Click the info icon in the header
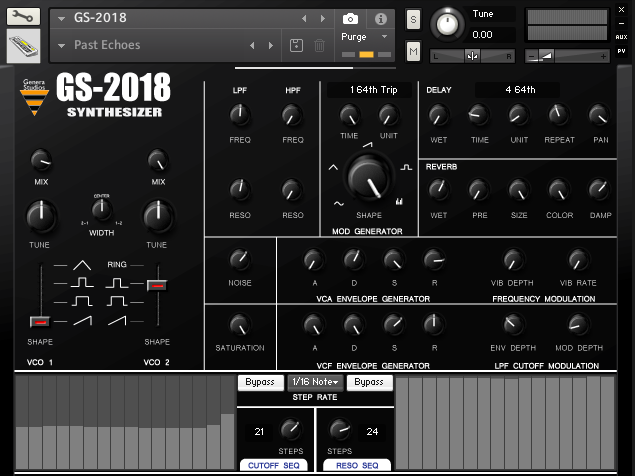The width and height of the screenshot is (635, 476). (380, 18)
